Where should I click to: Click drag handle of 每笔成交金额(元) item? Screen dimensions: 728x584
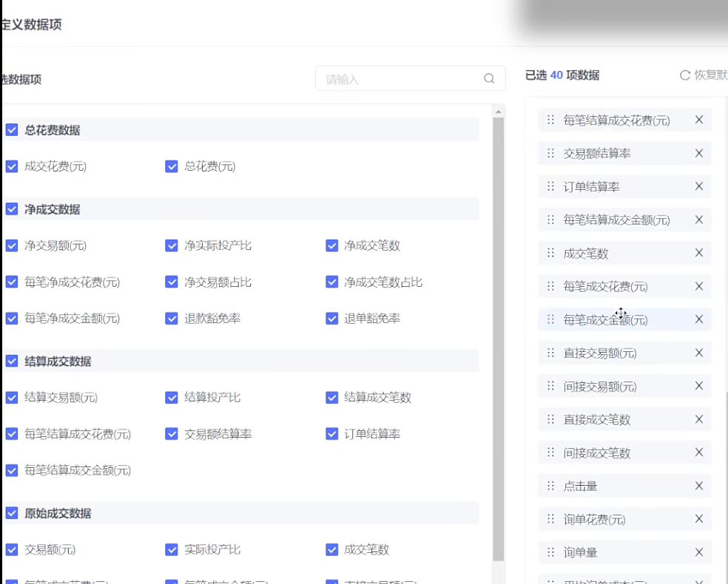[550, 319]
